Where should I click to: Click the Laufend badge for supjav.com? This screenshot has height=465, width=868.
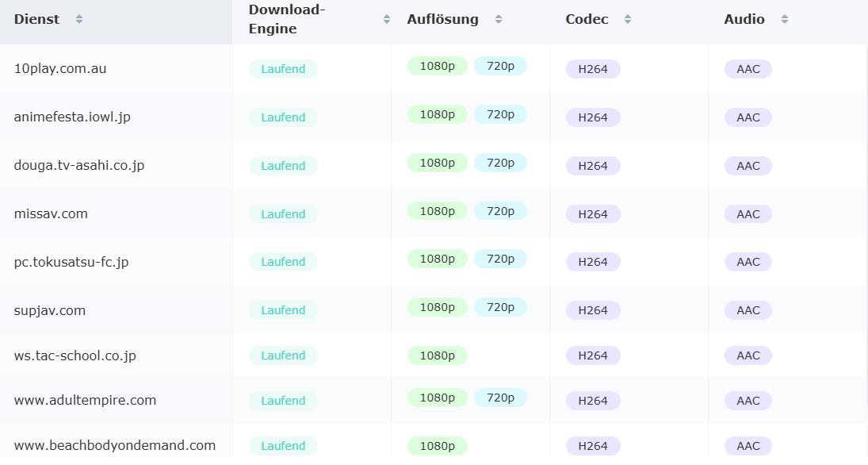283,310
